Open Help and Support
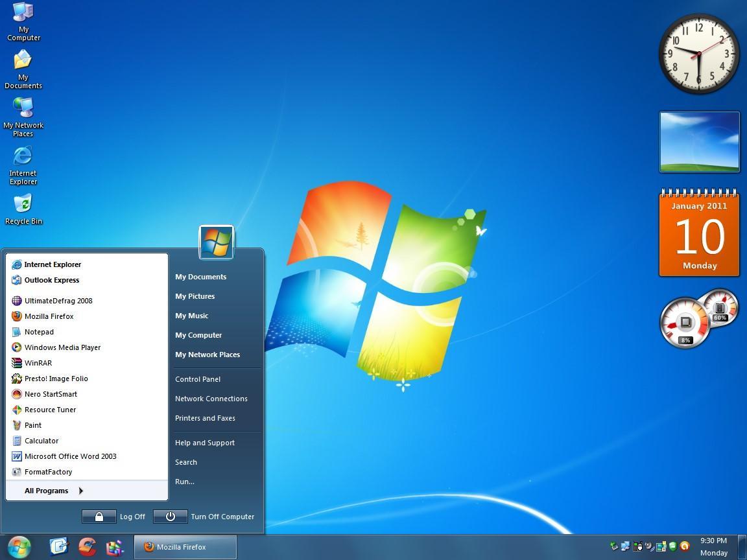Viewport: 747px width, 560px height. coord(205,443)
